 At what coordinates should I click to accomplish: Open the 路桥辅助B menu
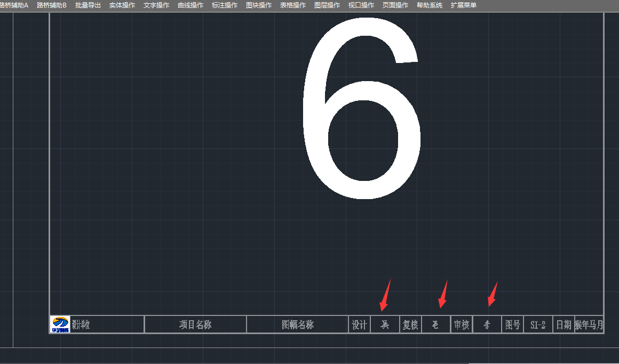point(52,5)
